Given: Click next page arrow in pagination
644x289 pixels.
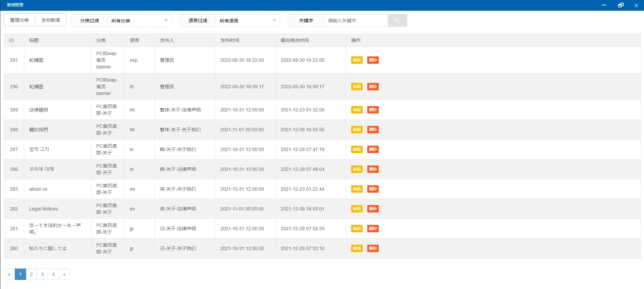Looking at the screenshot, I should [64, 274].
